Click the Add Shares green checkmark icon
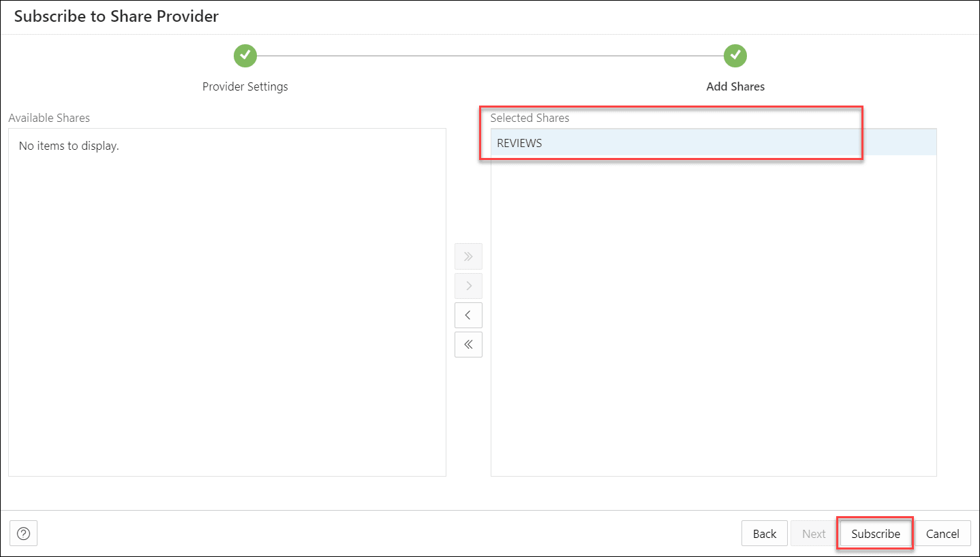The width and height of the screenshot is (980, 557). [735, 56]
